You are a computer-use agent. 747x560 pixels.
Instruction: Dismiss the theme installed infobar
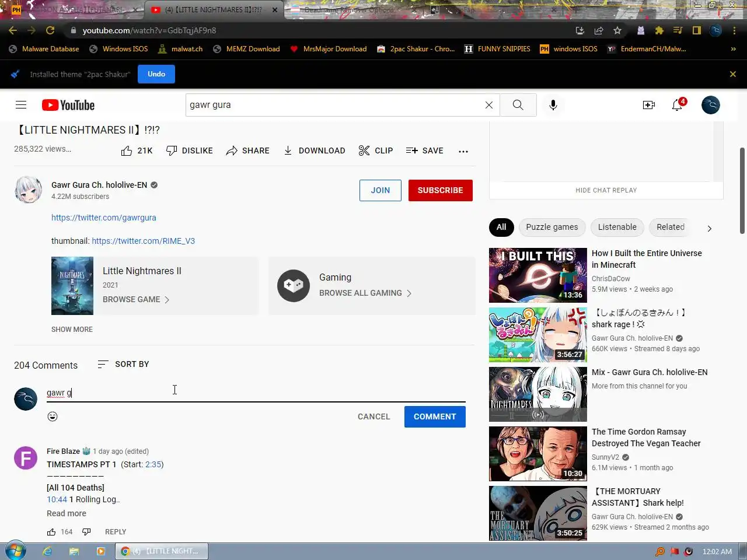pos(733,74)
